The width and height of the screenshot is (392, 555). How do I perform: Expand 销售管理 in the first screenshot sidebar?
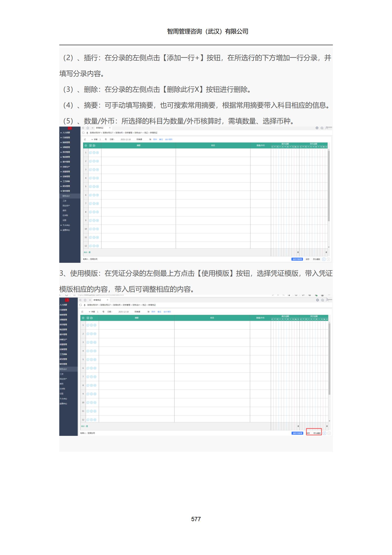coord(65,142)
